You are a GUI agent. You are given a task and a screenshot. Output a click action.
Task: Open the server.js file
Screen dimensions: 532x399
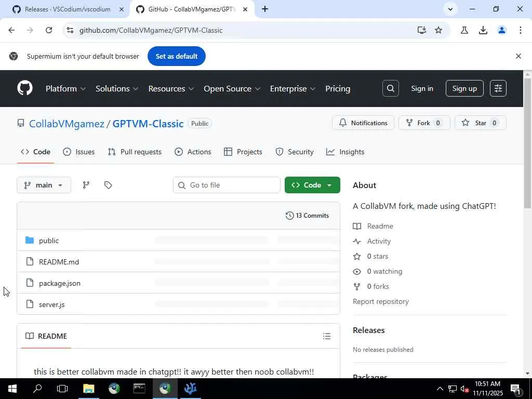[x=52, y=304]
